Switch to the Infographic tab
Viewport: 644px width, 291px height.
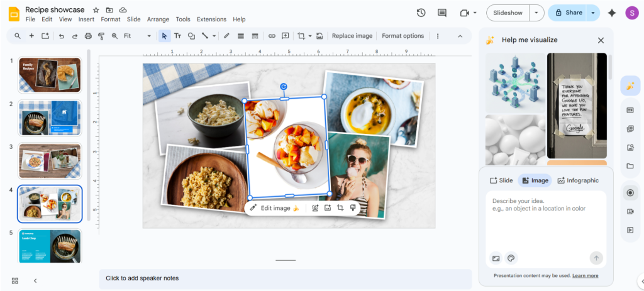pos(579,180)
